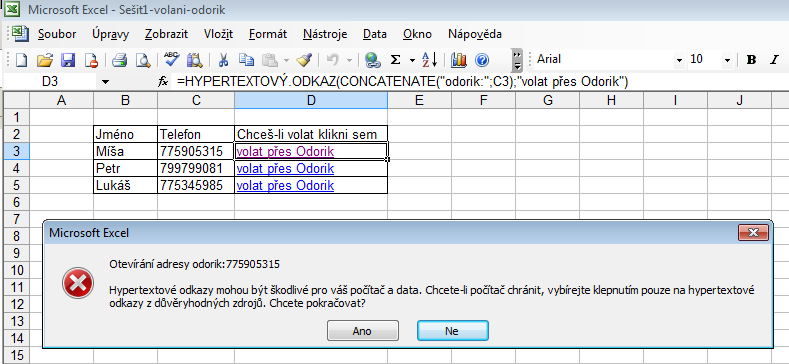Follow Petr's volat přes Odorik link
This screenshot has height=364, width=789.
285,168
